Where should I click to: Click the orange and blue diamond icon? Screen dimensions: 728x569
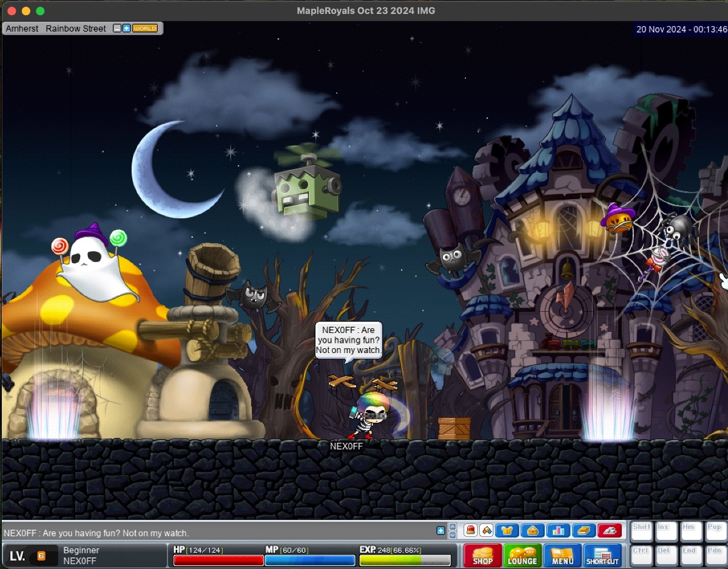click(486, 531)
